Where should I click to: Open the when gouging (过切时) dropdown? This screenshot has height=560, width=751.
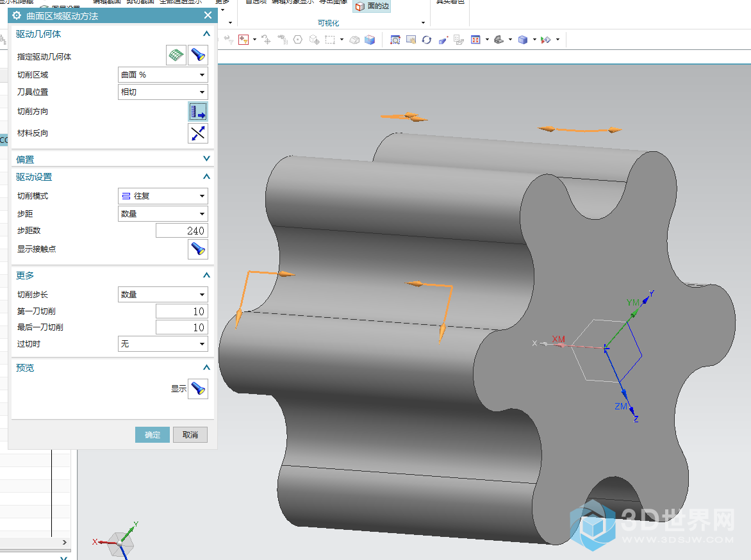163,344
